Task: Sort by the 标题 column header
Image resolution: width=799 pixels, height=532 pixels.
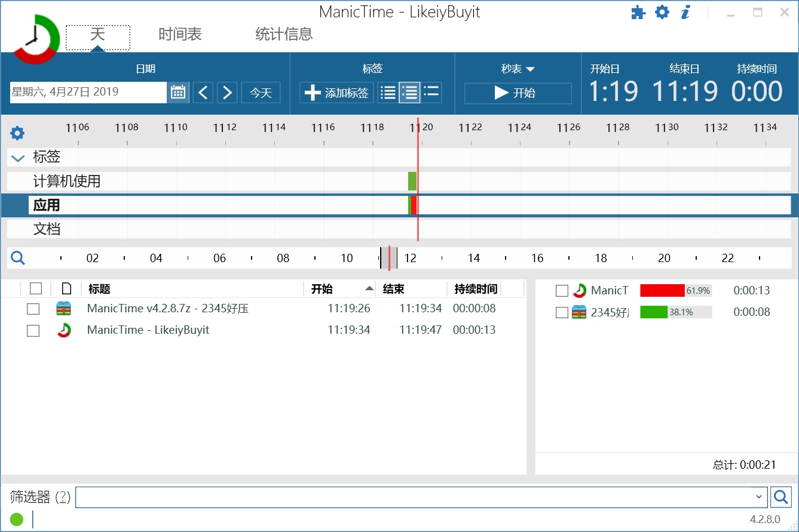Action: 192,289
